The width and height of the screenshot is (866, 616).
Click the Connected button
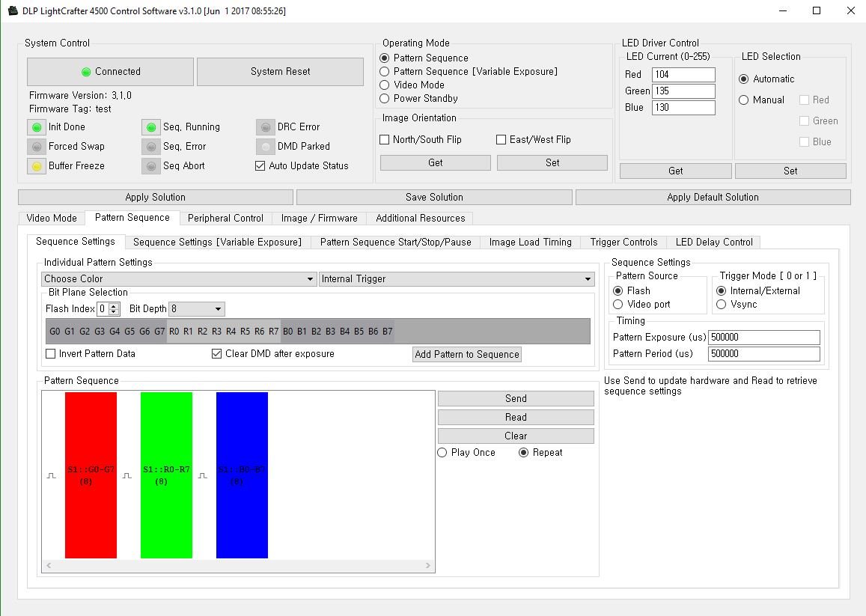point(111,72)
